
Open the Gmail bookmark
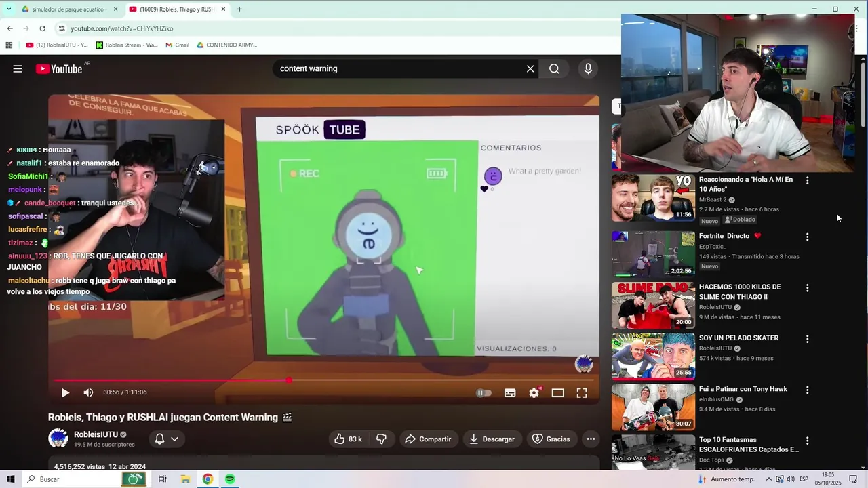pos(177,45)
